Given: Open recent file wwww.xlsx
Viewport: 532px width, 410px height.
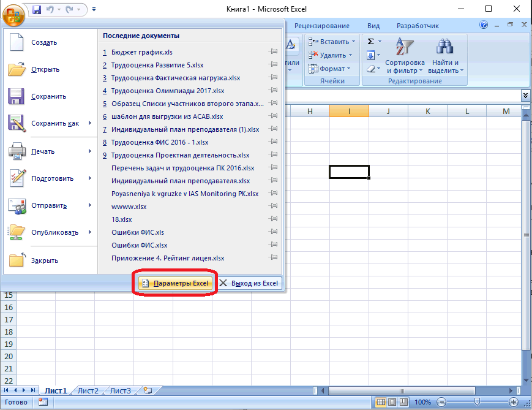Looking at the screenshot, I should click(129, 207).
